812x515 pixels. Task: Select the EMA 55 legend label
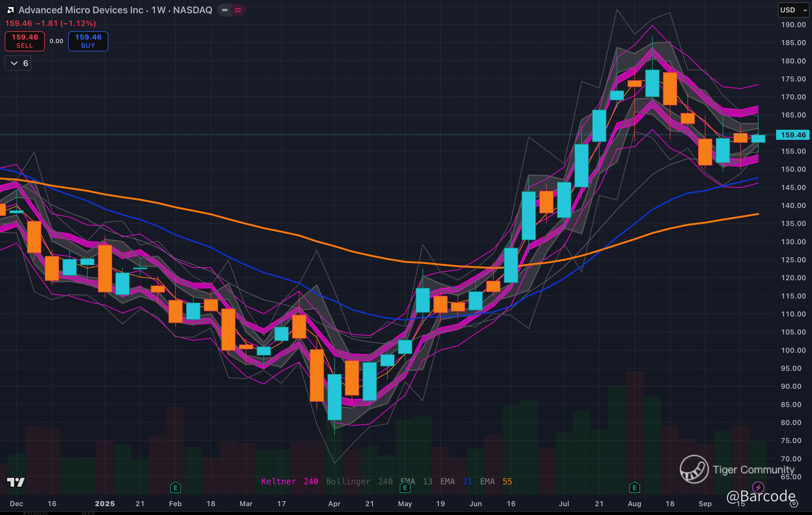click(496, 481)
